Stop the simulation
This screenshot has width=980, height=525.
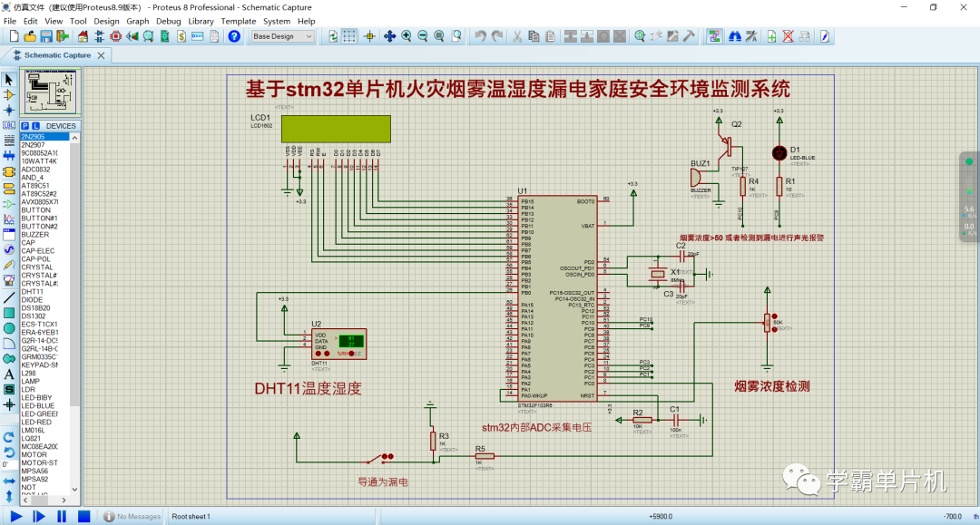click(x=83, y=516)
